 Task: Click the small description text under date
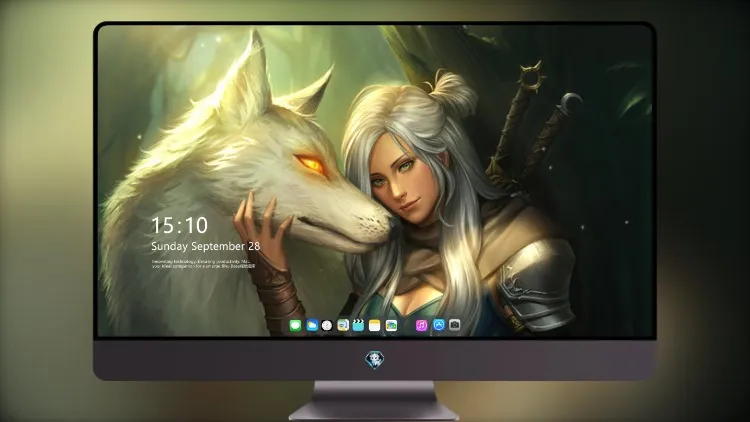point(203,264)
